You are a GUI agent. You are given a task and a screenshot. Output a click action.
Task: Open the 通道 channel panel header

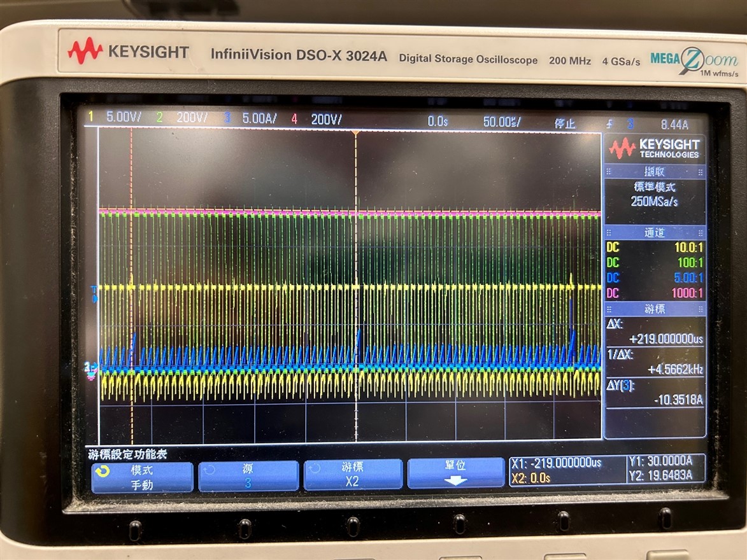[654, 232]
